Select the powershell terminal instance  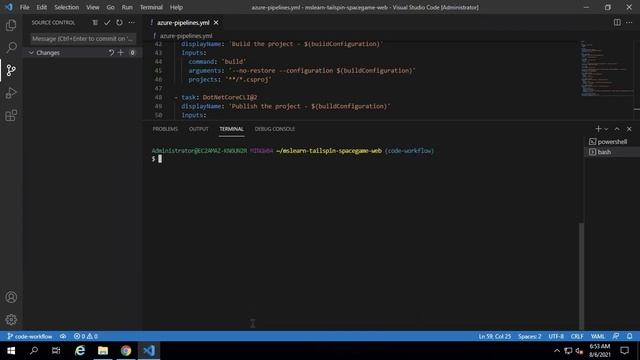pos(612,142)
